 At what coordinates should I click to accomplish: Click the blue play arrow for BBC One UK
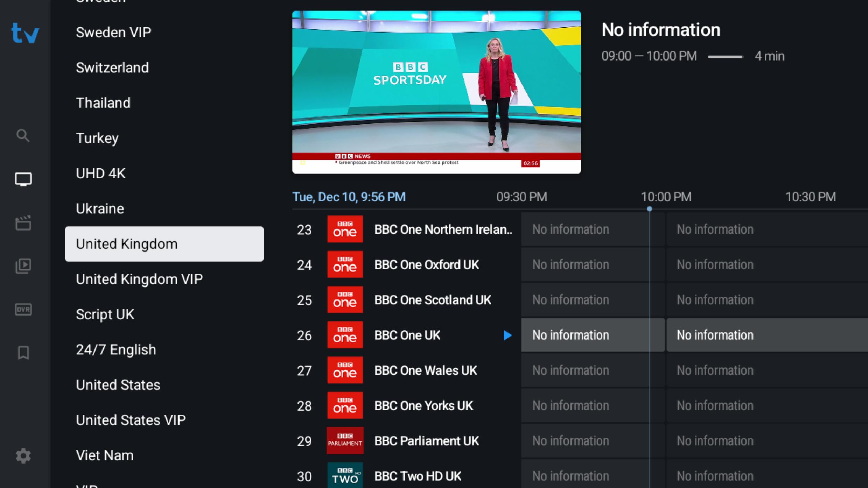[x=507, y=335]
